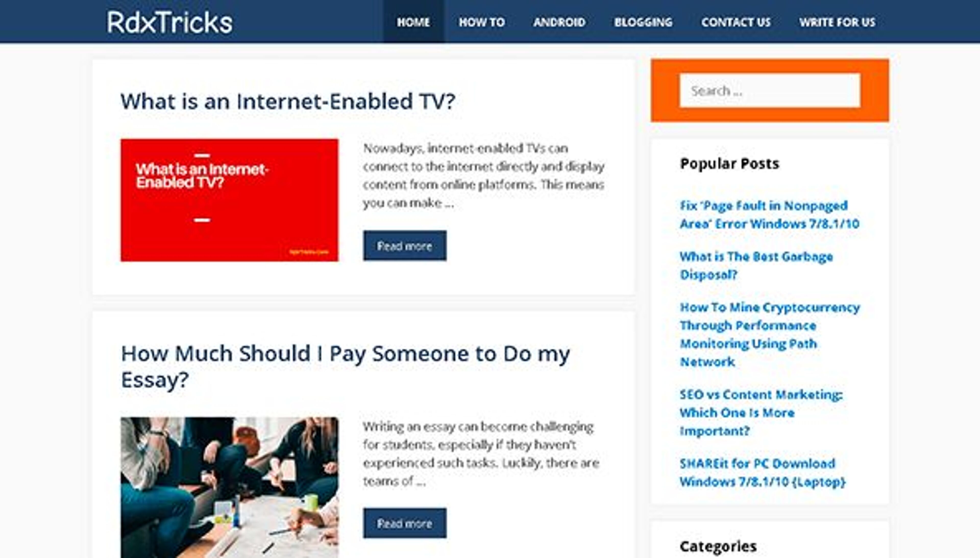Viewport: 980px width, 558px height.
Task: Read more about Internet-Enabled TV
Action: [x=405, y=246]
